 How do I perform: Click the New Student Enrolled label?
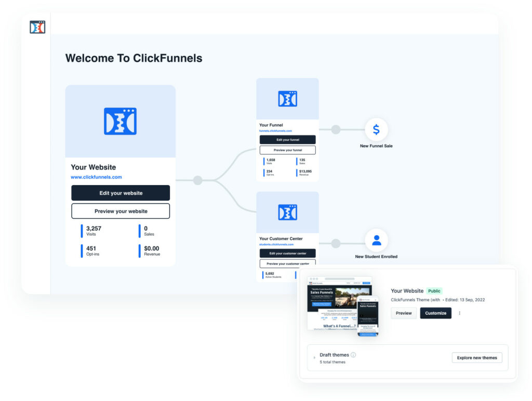pyautogui.click(x=376, y=257)
